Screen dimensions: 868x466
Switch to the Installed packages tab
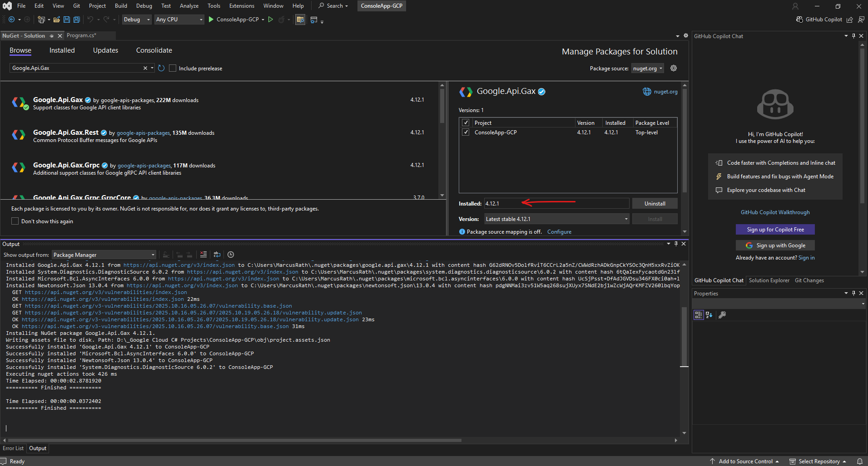(x=62, y=50)
